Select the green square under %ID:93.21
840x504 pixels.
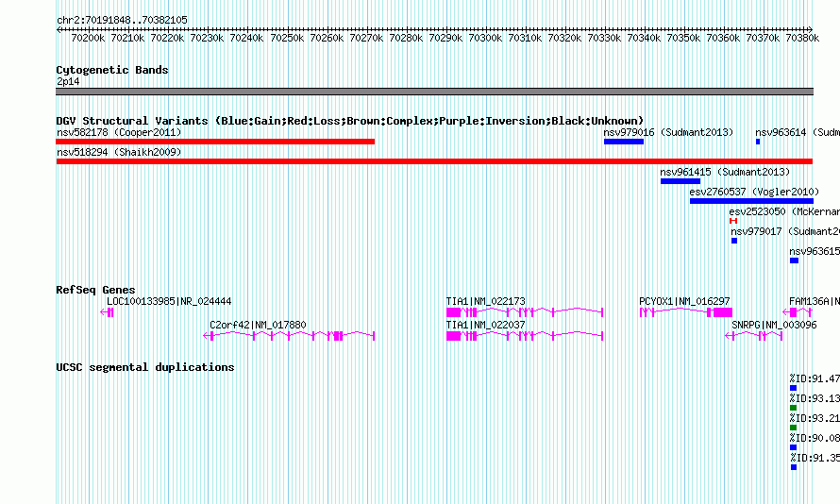pyautogui.click(x=794, y=428)
